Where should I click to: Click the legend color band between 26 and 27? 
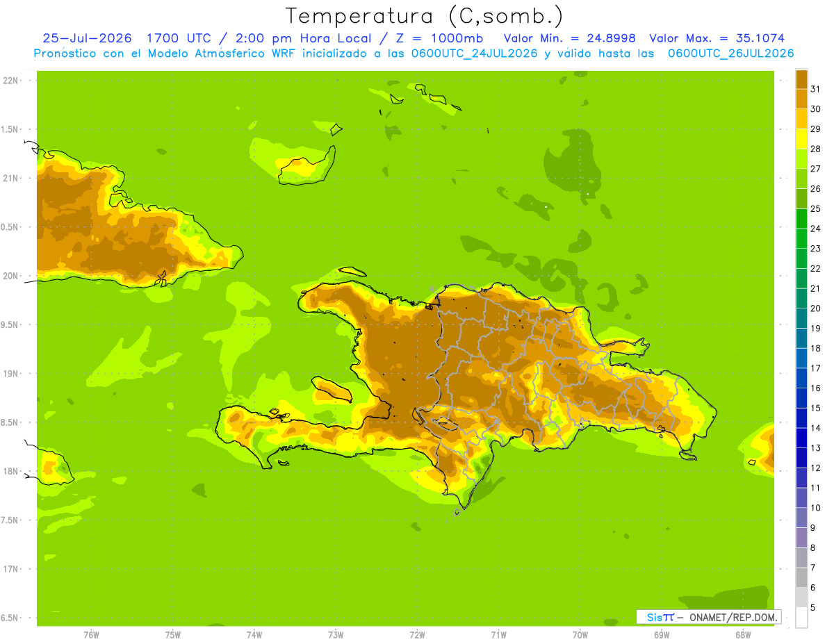[801, 179]
